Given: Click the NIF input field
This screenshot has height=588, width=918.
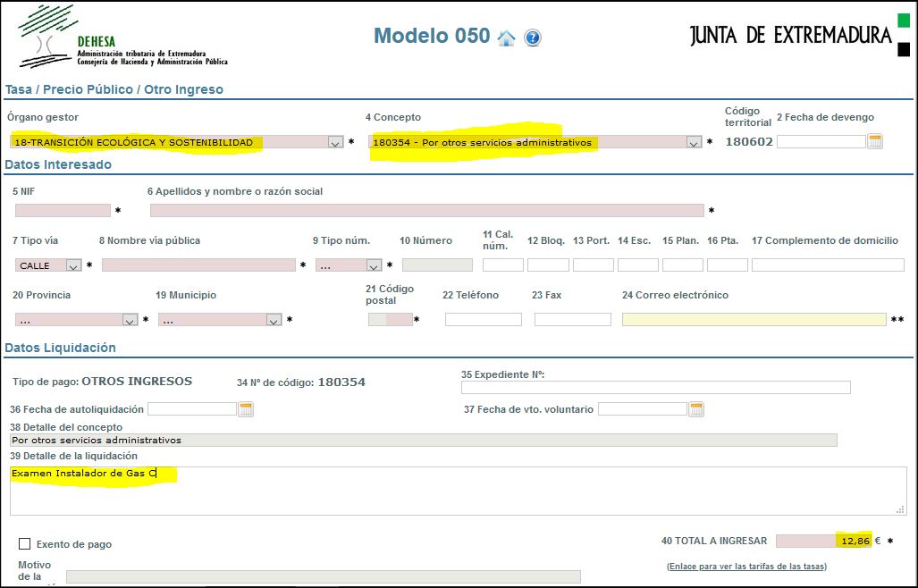Looking at the screenshot, I should (63, 211).
